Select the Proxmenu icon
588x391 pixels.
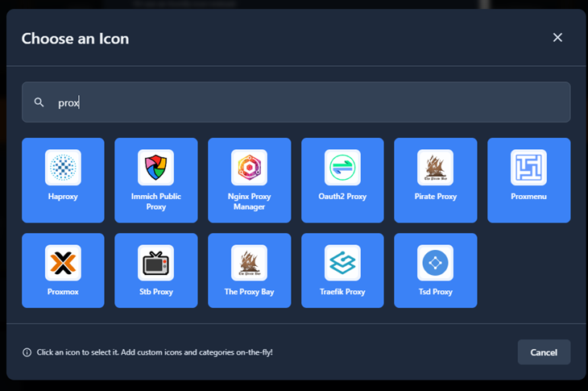(528, 180)
